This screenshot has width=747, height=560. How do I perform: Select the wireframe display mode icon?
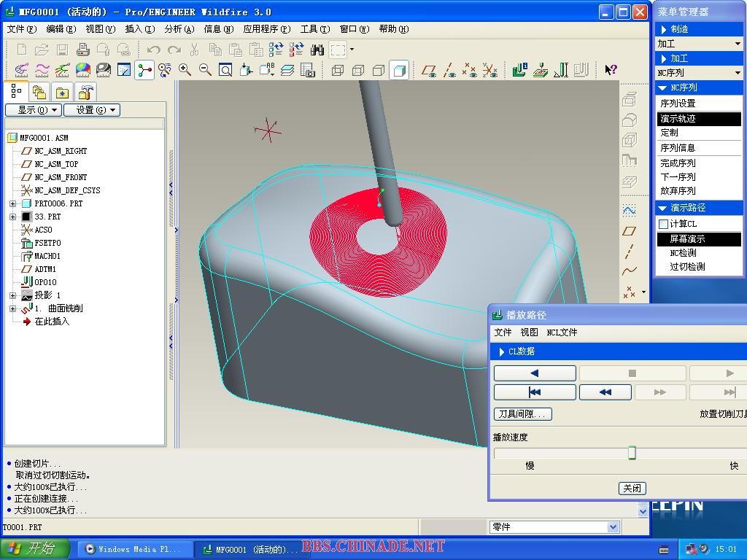click(x=338, y=71)
